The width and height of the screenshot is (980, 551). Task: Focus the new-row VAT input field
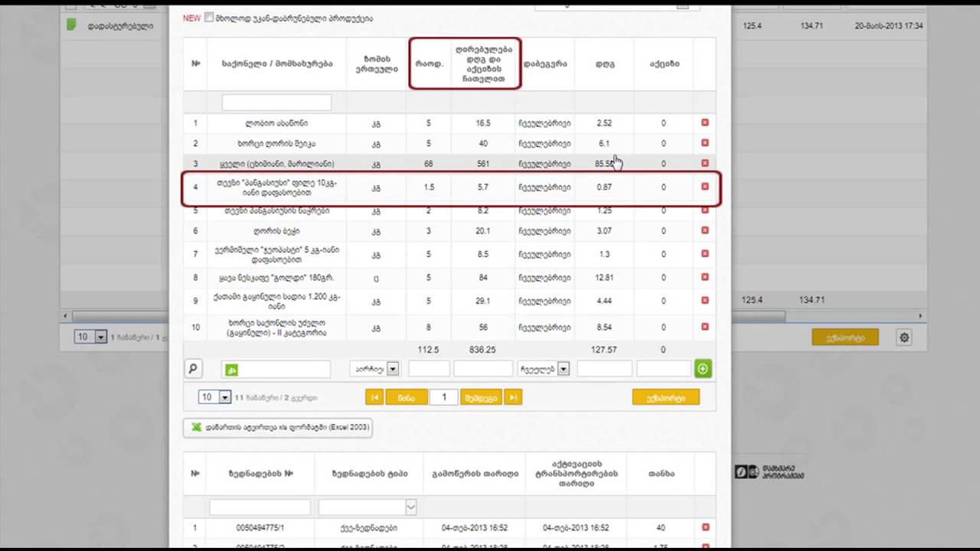click(604, 369)
